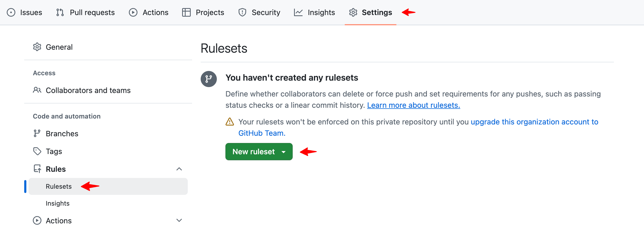Click the Issues icon in top navigation
This screenshot has width=644, height=229.
point(11,12)
